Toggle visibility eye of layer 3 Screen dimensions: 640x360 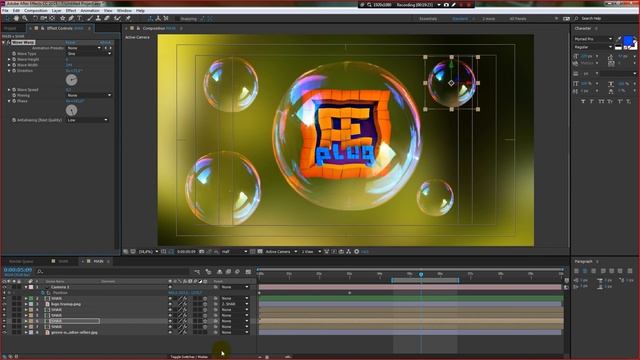pyautogui.click(x=4, y=304)
